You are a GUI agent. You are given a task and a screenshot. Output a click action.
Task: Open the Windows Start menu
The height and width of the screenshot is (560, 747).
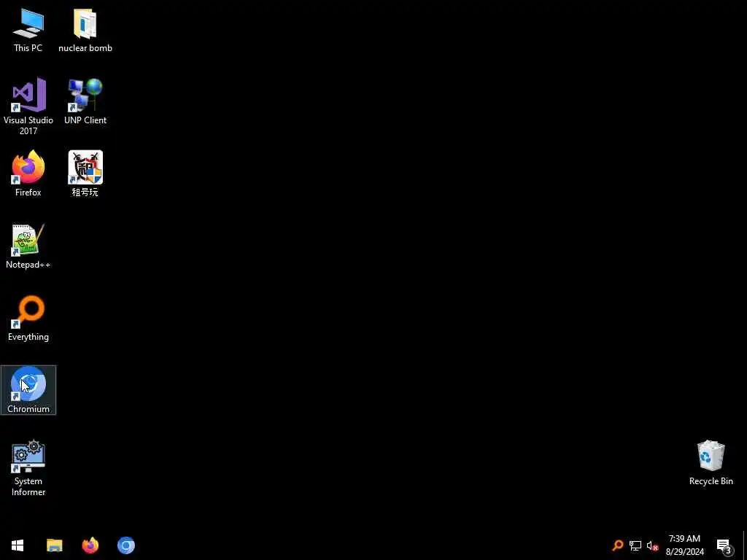tap(18, 545)
